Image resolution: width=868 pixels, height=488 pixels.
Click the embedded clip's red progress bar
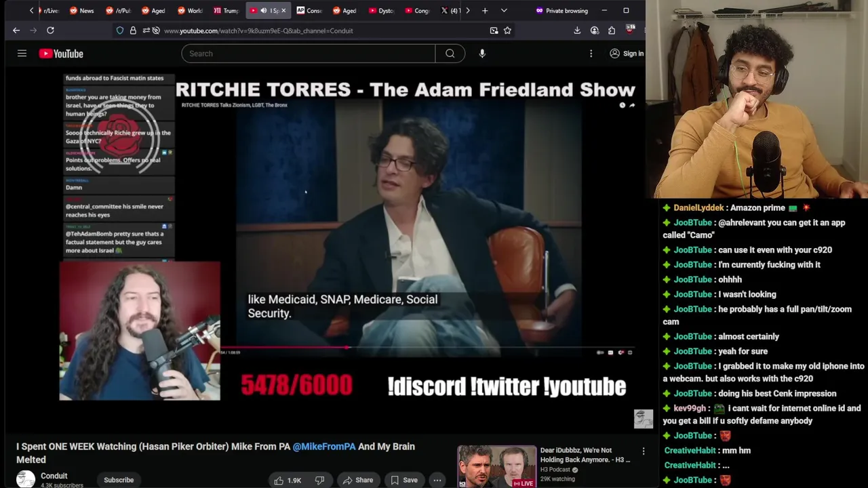tap(285, 347)
